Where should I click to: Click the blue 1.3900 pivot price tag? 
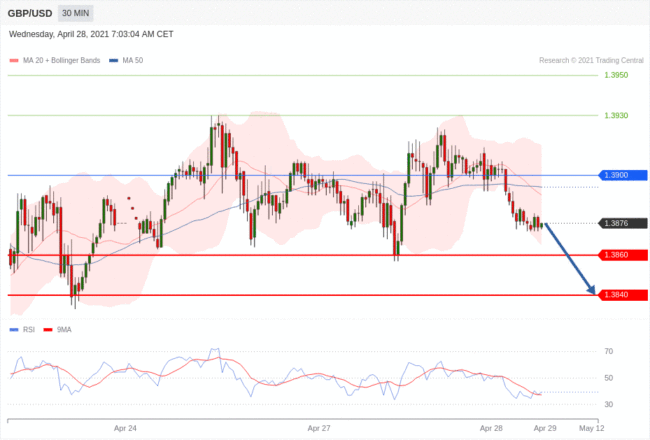[623, 175]
